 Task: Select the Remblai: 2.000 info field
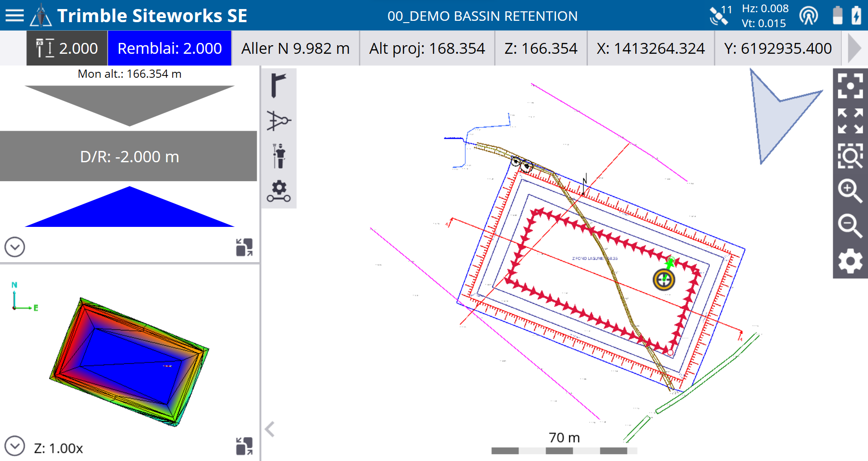click(x=170, y=48)
